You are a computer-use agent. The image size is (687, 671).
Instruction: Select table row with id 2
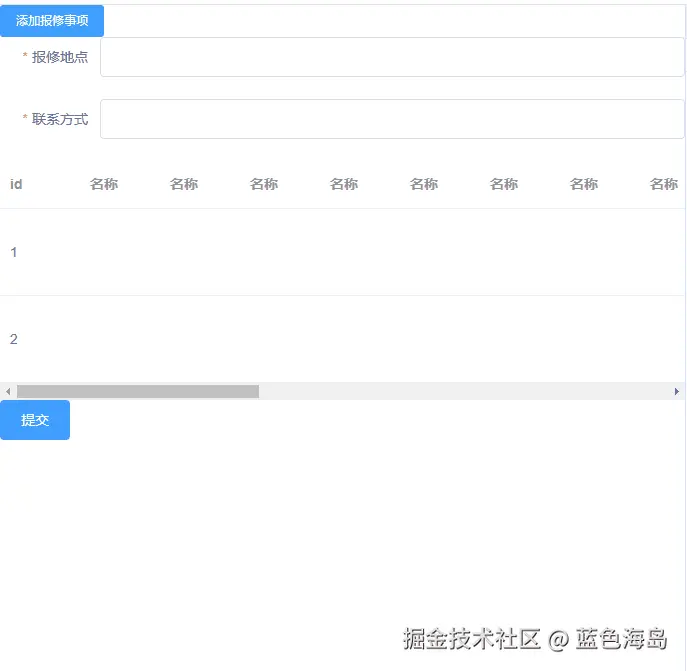pos(342,339)
